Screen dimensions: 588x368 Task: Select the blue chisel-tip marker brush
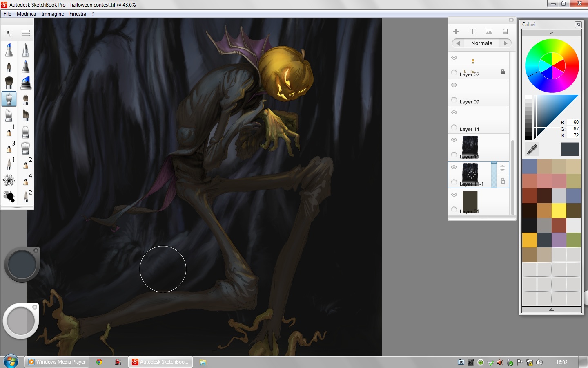click(x=26, y=83)
